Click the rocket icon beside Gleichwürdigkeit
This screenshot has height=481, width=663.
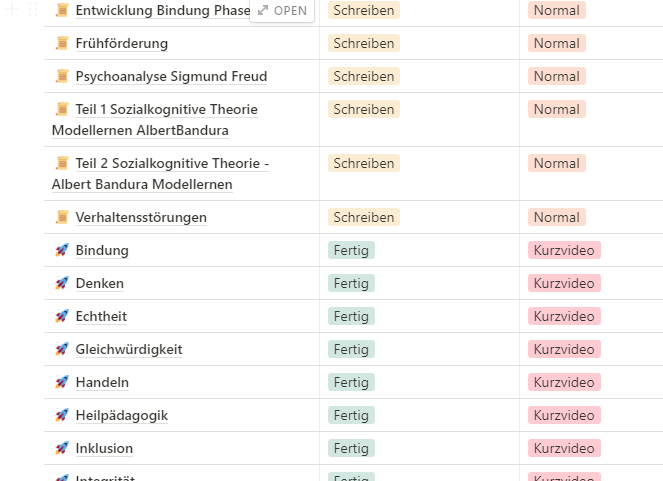62,349
